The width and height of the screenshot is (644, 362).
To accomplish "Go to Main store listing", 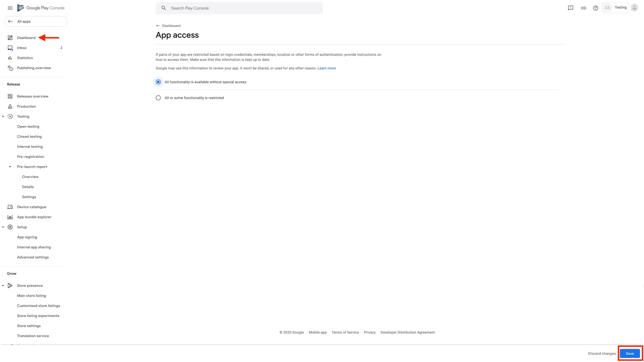I will pos(31,296).
